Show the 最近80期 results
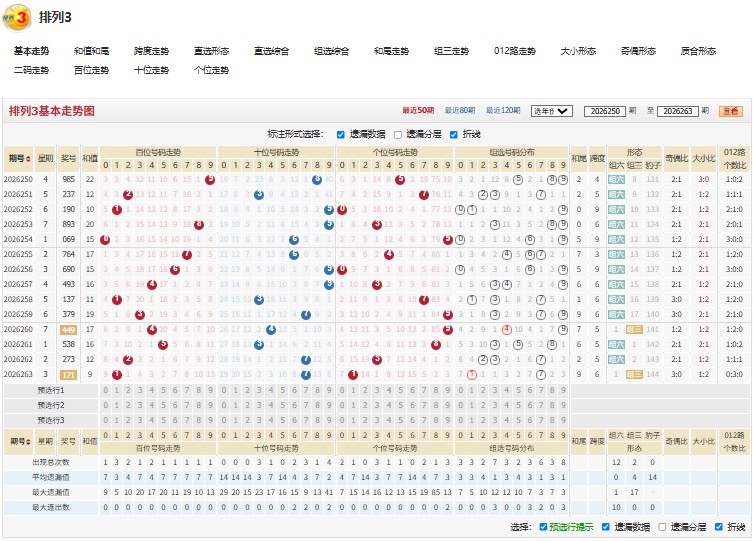Image resolution: width=753 pixels, height=541 pixels. (460, 110)
